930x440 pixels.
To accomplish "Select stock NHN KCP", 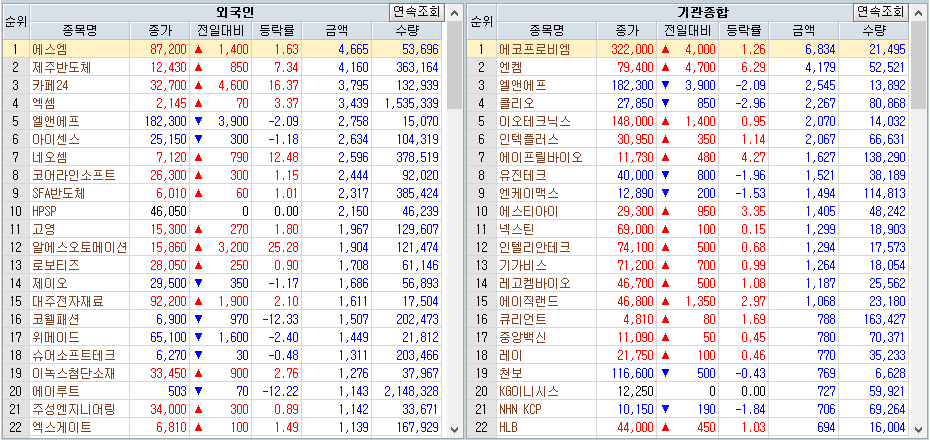I will coord(520,409).
